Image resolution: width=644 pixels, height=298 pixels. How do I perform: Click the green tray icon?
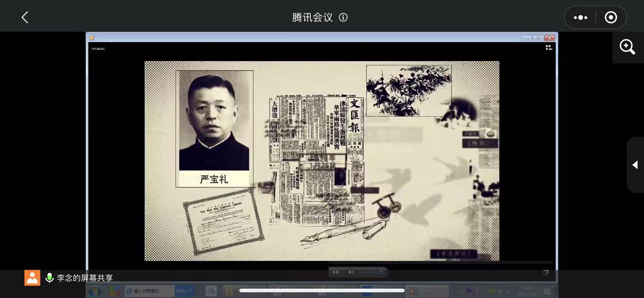coord(492,291)
